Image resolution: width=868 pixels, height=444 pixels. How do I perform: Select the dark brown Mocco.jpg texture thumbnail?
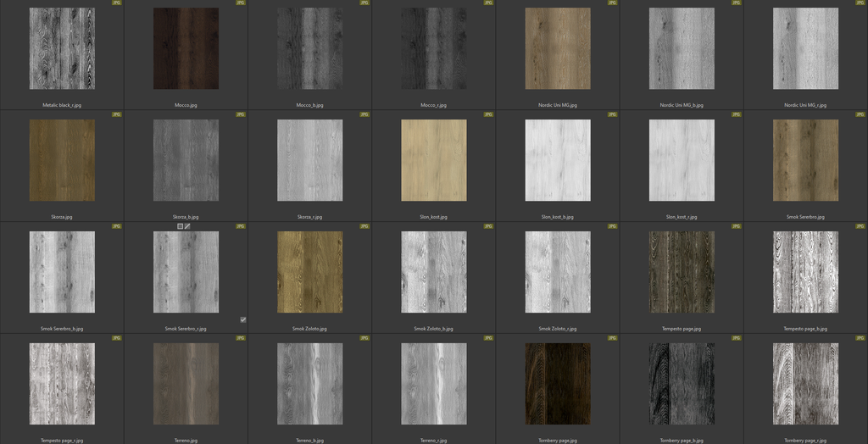(x=186, y=48)
